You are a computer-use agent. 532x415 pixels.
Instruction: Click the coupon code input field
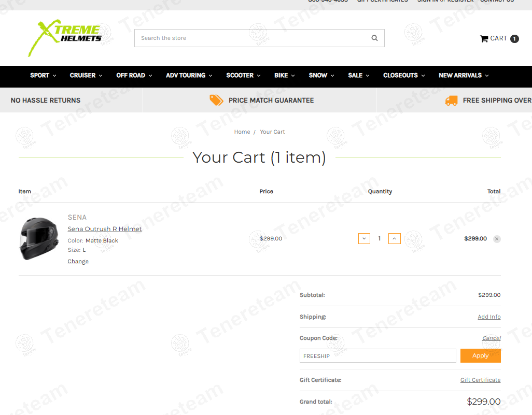(377, 355)
